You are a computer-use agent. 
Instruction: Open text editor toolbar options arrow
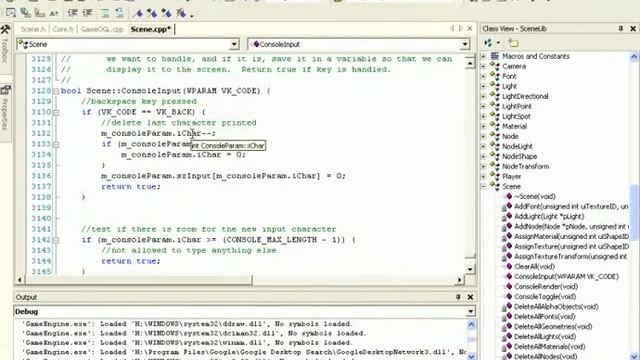click(192, 16)
